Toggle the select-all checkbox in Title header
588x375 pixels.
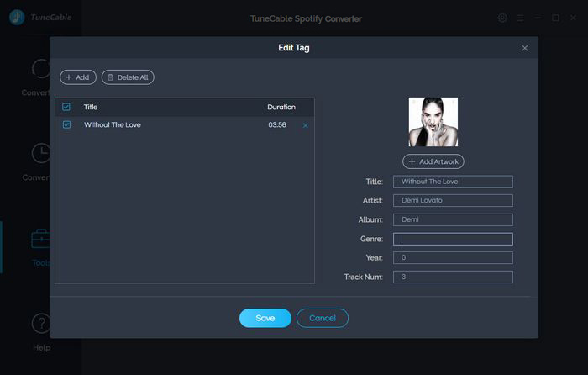[66, 107]
